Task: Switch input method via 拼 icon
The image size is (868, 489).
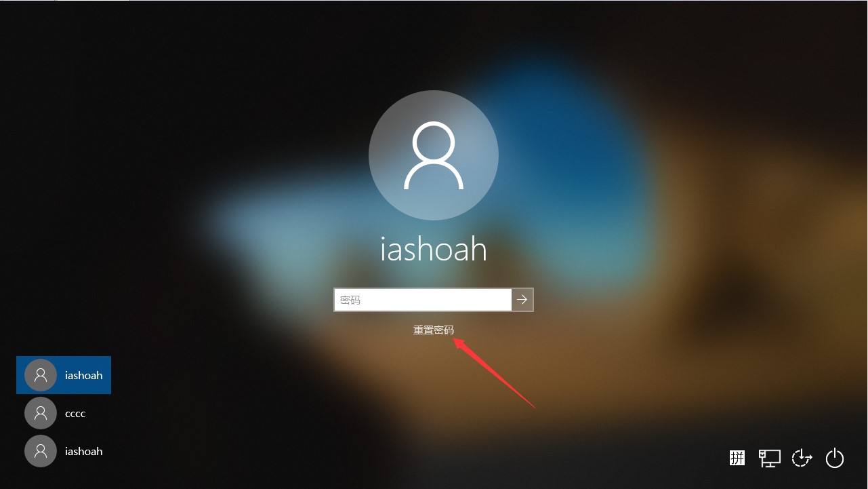Action: coord(737,458)
